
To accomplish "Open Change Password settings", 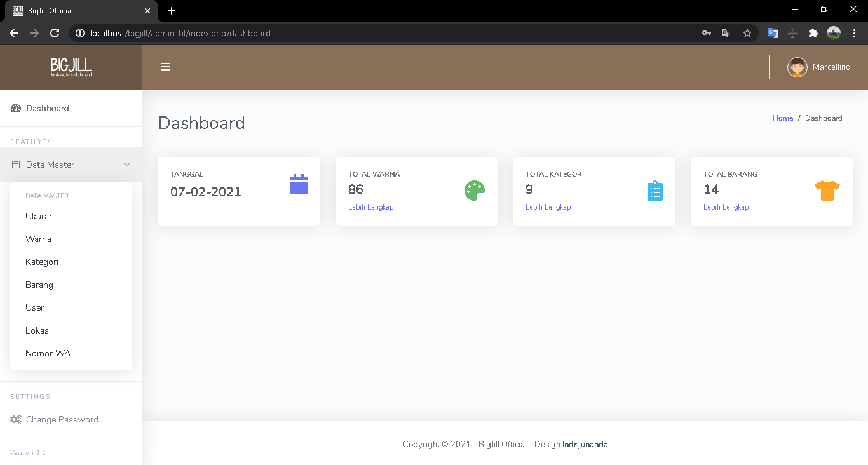I will (x=62, y=419).
